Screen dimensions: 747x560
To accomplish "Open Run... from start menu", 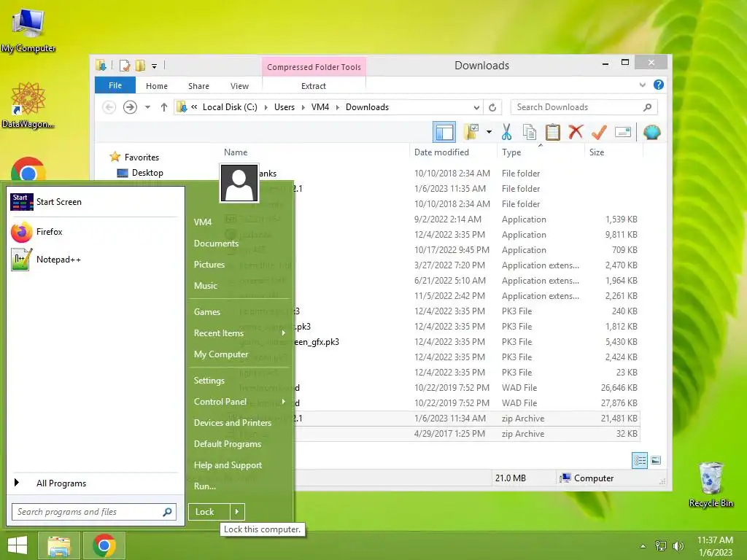I will click(x=205, y=486).
